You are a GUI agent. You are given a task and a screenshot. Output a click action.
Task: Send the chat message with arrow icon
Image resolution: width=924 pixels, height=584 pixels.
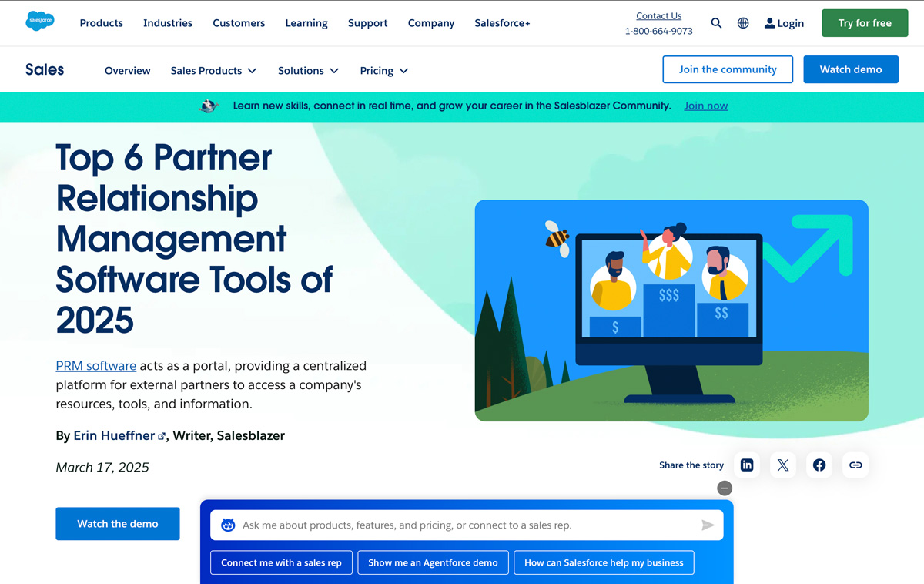click(708, 525)
